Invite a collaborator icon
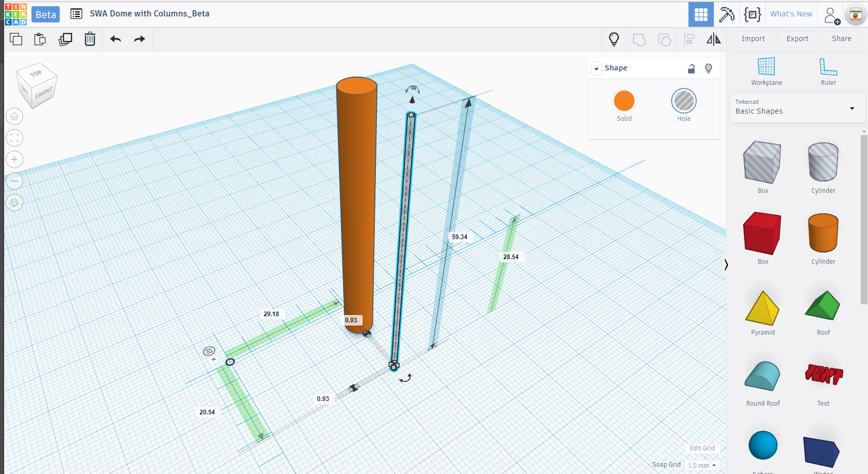Viewport: 868px width, 474px height. pyautogui.click(x=831, y=15)
